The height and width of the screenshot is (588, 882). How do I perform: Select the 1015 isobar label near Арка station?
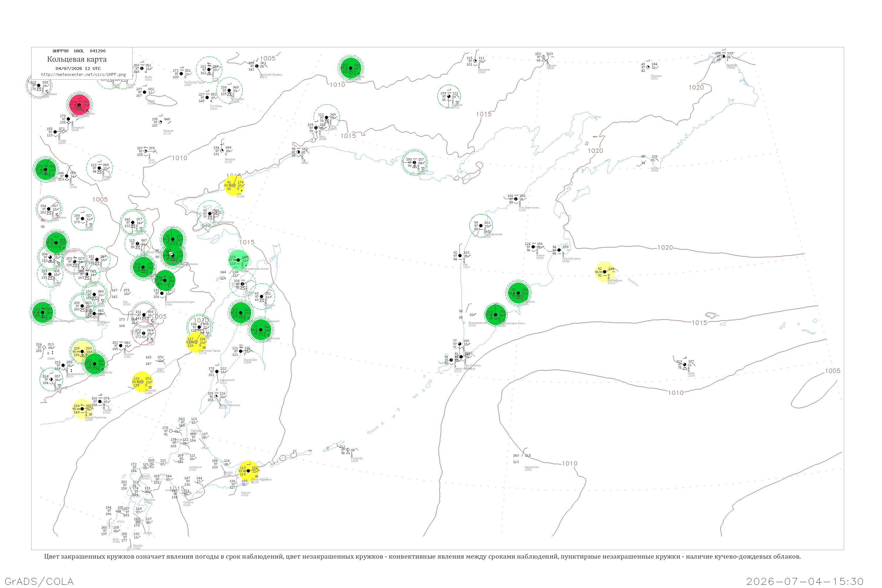348,136
